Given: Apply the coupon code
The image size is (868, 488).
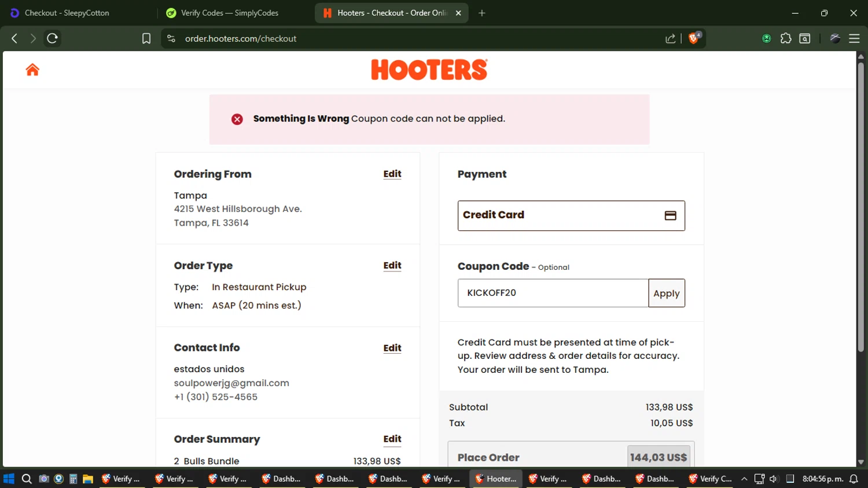Looking at the screenshot, I should (x=667, y=293).
